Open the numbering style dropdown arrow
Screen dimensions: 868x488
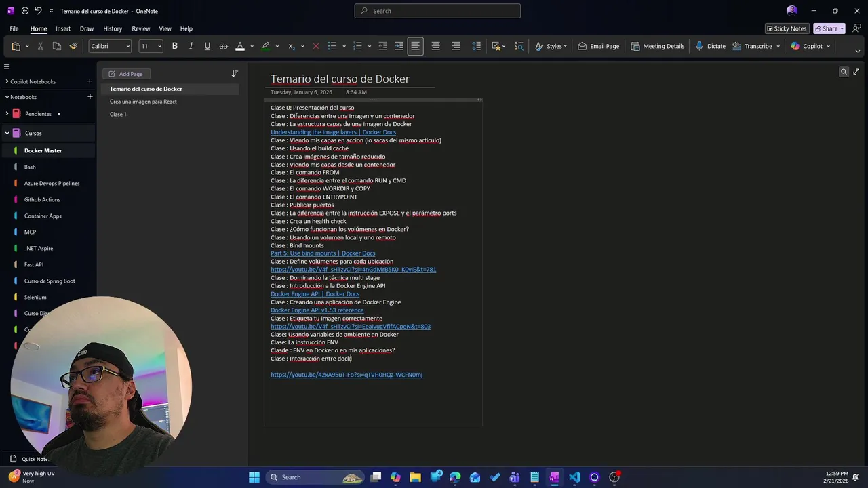coord(369,46)
